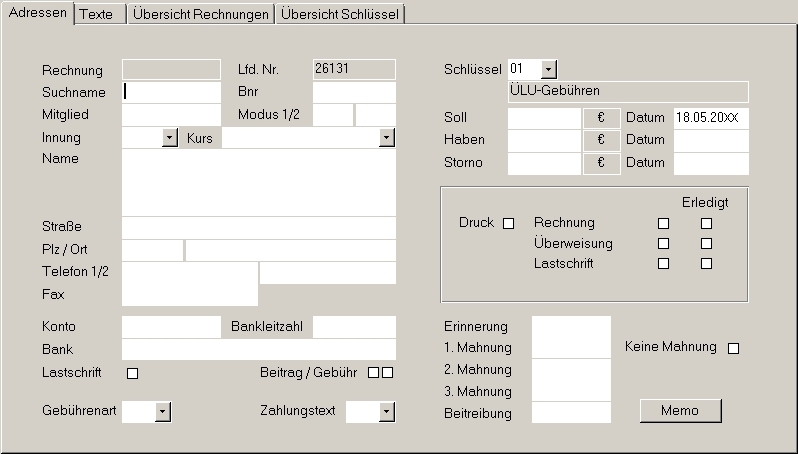Open the Gebührenart dropdown
Screen dimensions: 798x454
point(163,411)
